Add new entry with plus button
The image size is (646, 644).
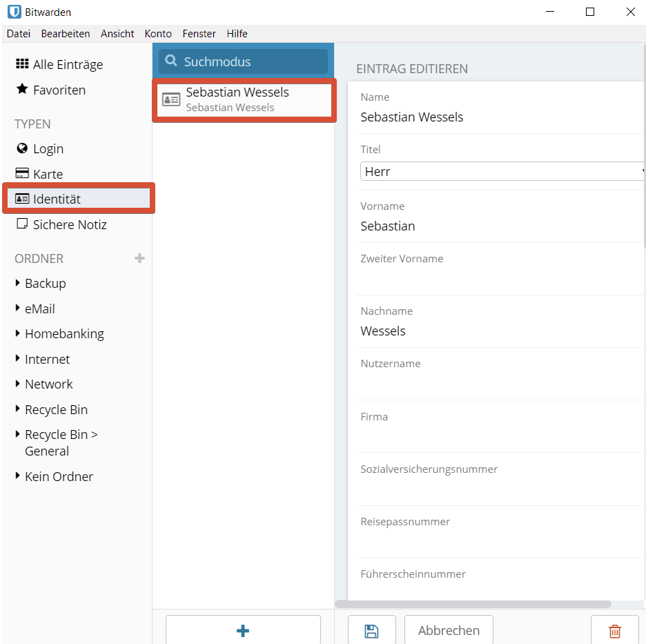pos(243,630)
